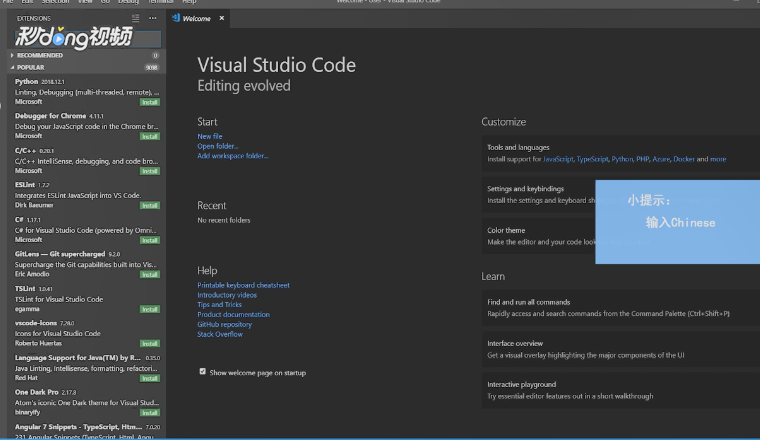760x440 pixels.
Task: Open the Python extension details row
Action: 87,92
